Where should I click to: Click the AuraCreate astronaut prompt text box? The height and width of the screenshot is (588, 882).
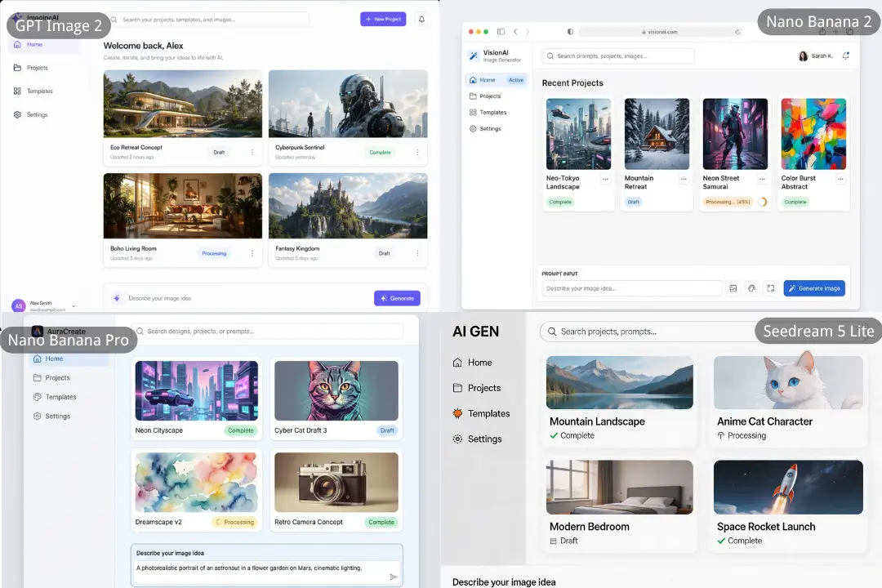coord(266,572)
